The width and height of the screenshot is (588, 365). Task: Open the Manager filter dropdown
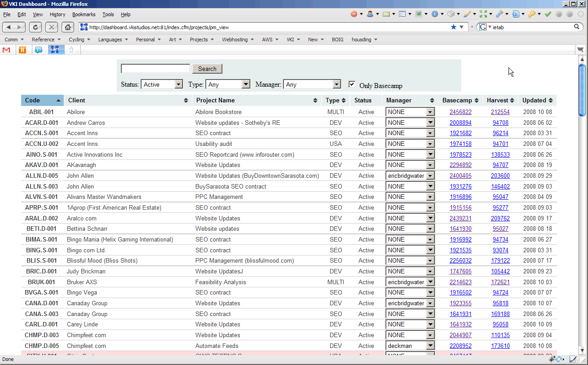(312, 84)
